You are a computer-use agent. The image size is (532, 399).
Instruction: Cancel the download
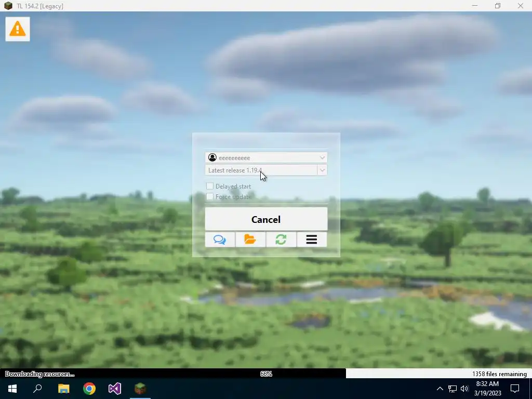[266, 219]
